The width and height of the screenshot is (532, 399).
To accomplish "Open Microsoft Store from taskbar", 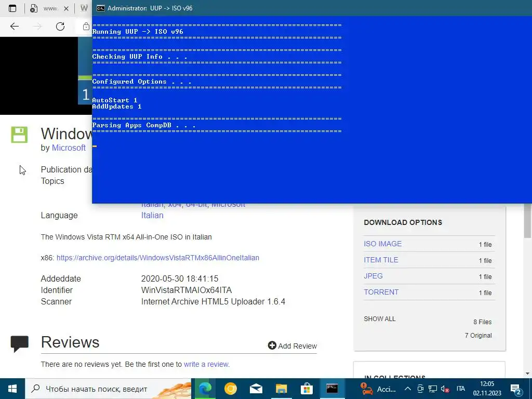I will [307, 389].
